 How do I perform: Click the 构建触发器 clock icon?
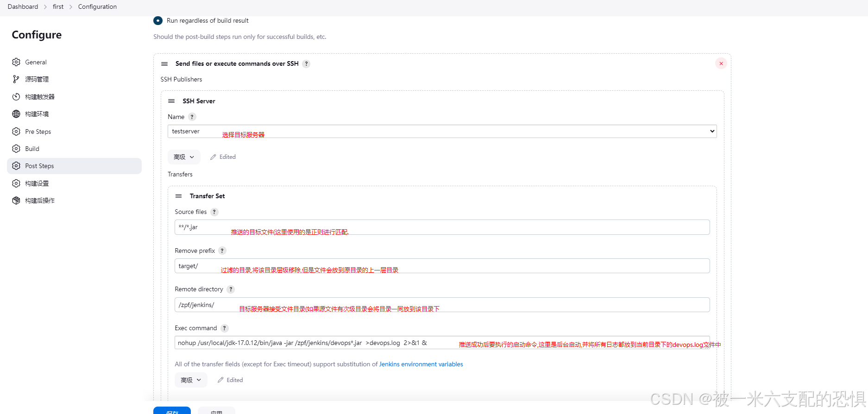point(16,97)
